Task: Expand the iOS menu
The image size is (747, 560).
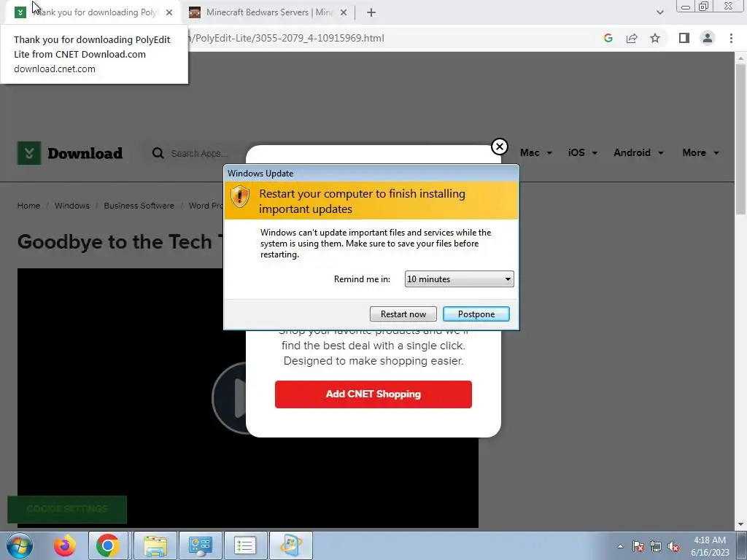Action: coord(583,153)
